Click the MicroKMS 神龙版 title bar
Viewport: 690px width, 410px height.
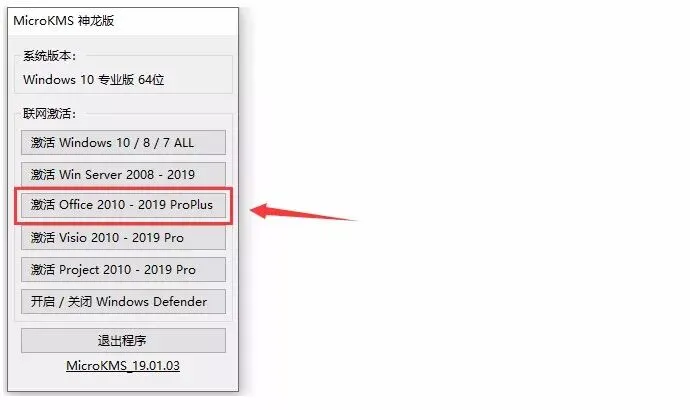[123, 21]
